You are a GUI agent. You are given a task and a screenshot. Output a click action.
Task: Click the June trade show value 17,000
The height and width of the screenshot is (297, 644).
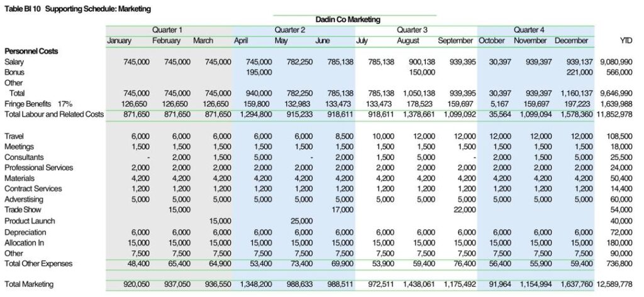click(341, 210)
